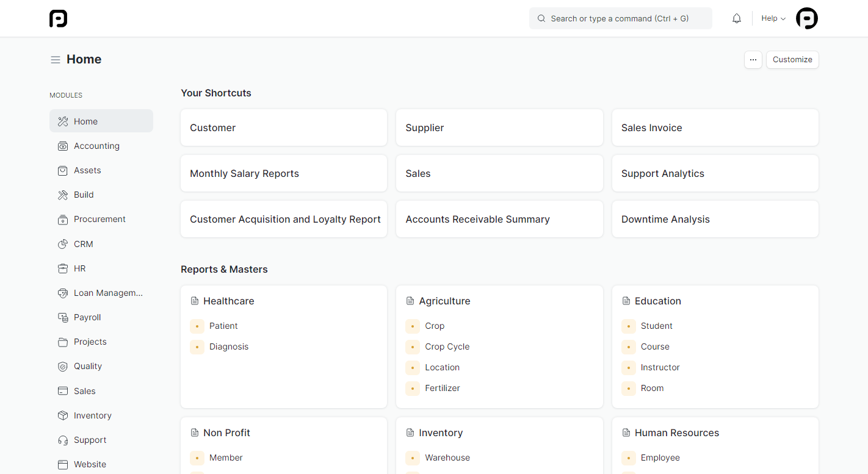Image resolution: width=868 pixels, height=474 pixels.
Task: Click the Support headset icon
Action: pyautogui.click(x=63, y=440)
